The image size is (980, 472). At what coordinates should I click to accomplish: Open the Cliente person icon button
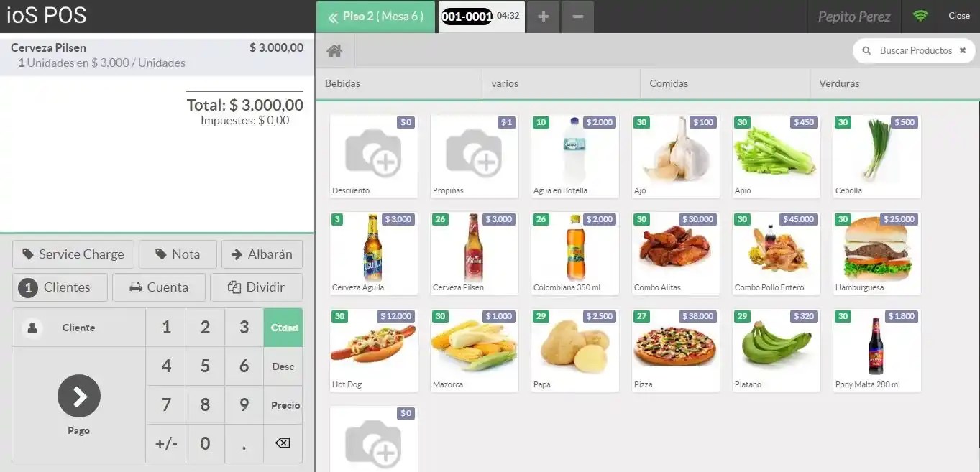point(32,328)
